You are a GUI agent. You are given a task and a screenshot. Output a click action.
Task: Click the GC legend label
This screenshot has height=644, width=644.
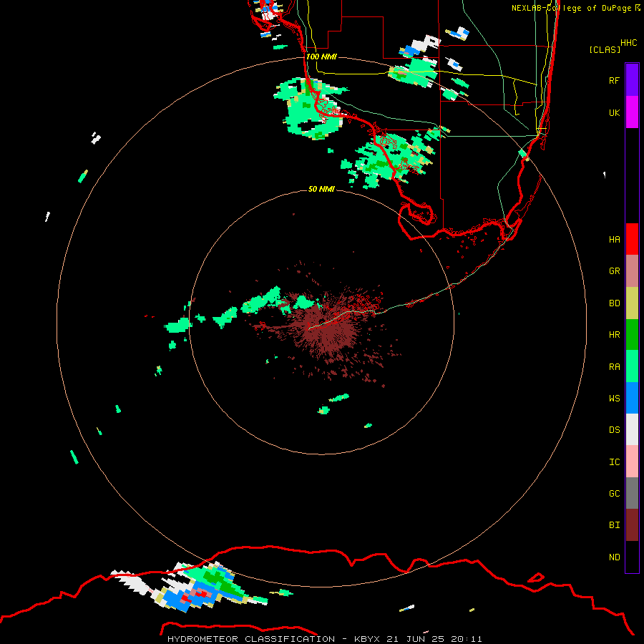click(614, 493)
